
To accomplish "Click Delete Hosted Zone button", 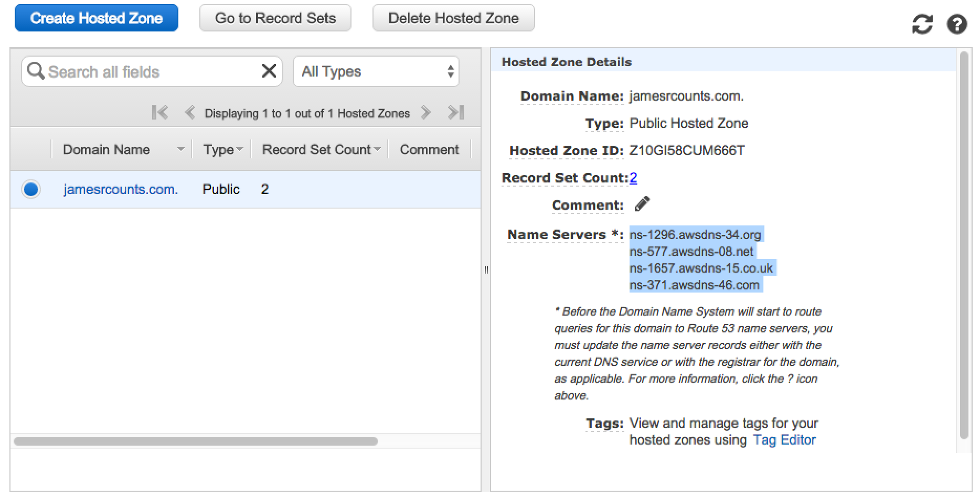I will coord(454,18).
